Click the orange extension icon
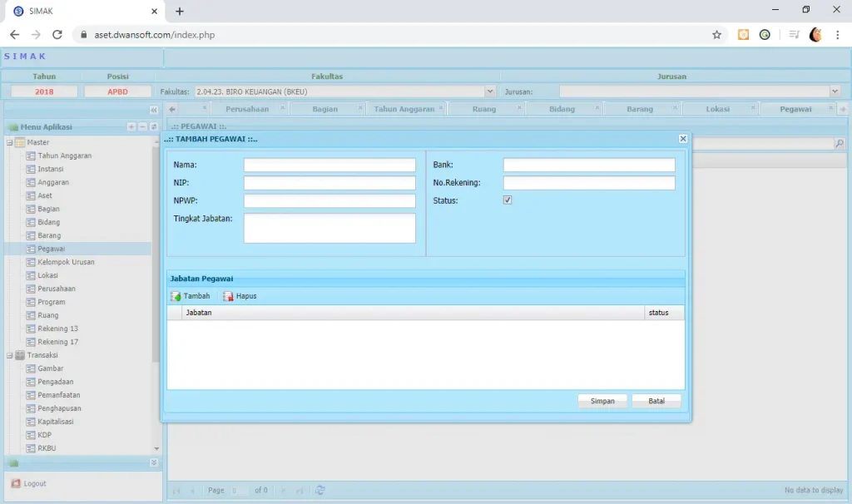The height and width of the screenshot is (504, 852). pyautogui.click(x=743, y=35)
